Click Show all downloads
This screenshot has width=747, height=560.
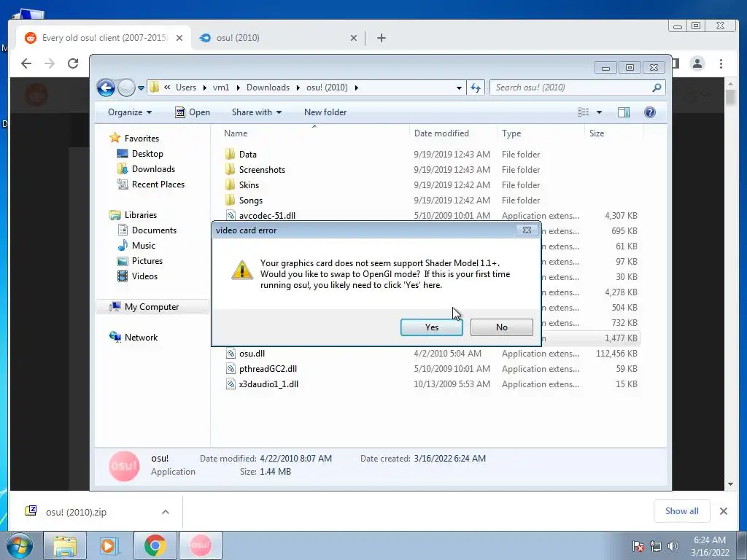(x=682, y=511)
